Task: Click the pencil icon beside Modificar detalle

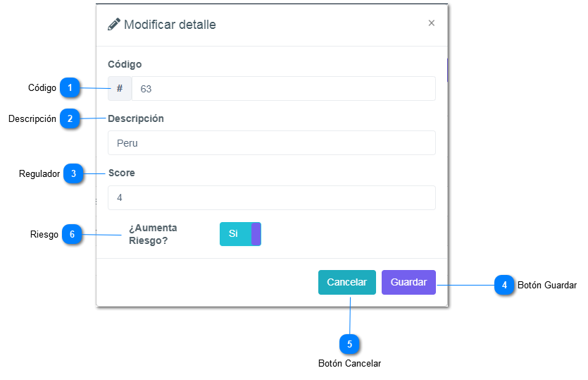Action: (x=114, y=24)
